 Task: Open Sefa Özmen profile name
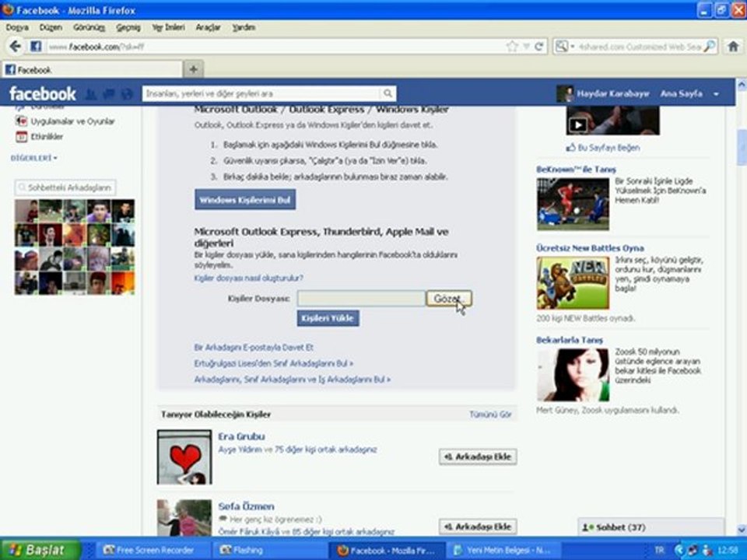246,506
